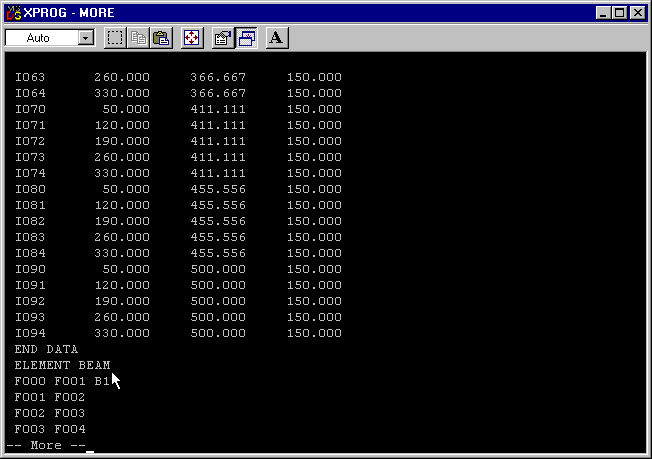The height and width of the screenshot is (459, 652).
Task: Open the XPROG system menu icon
Action: [x=14, y=13]
